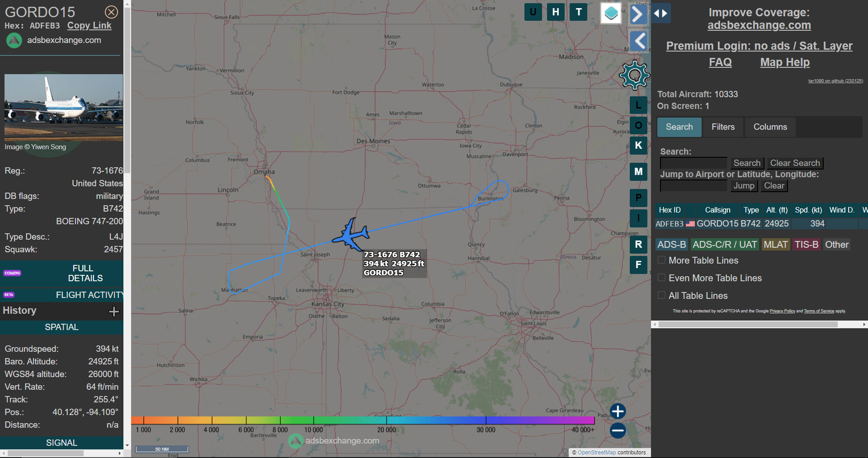Click the Clear button beside Jump

[774, 186]
